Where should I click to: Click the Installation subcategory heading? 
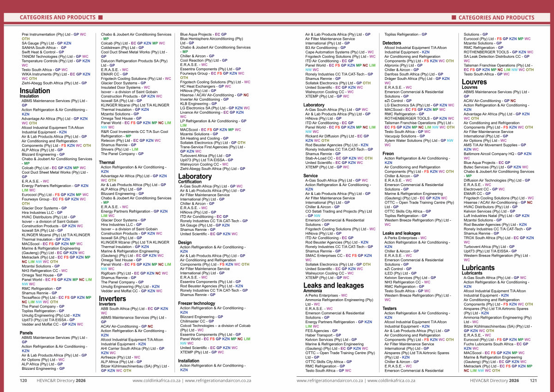[189, 361]
